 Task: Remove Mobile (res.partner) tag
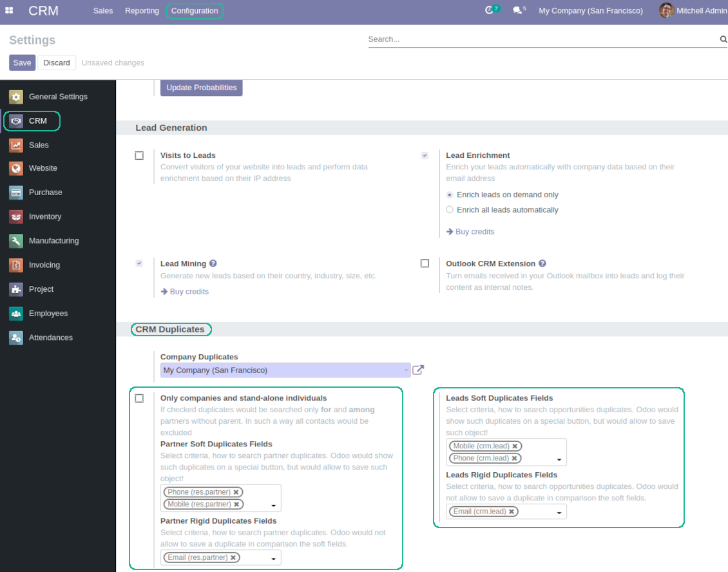(236, 504)
